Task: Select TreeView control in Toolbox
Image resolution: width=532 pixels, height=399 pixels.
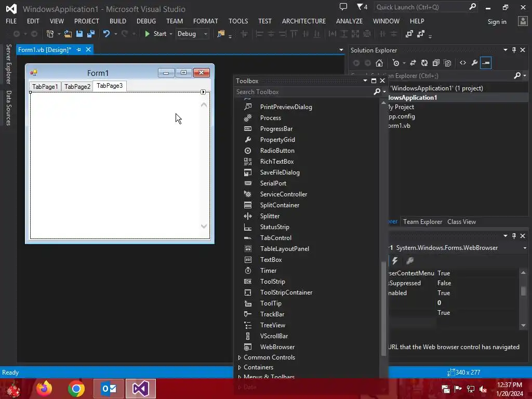Action: pos(272,325)
